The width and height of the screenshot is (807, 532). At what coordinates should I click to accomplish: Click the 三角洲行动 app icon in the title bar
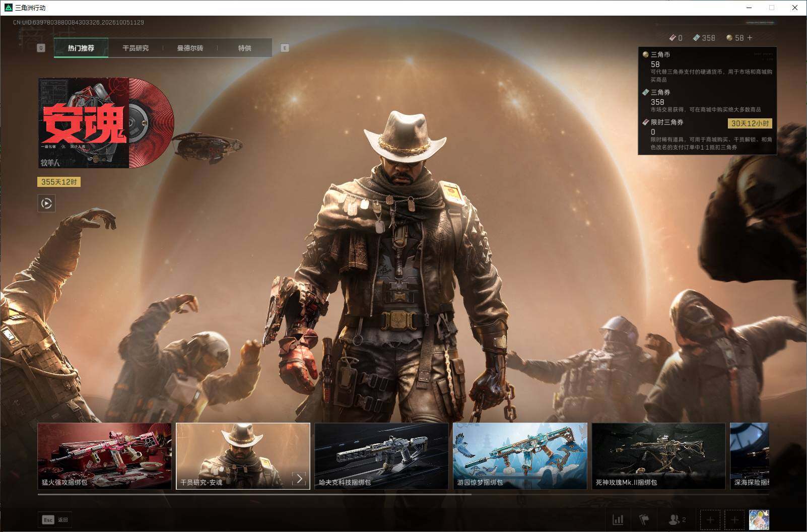coord(8,8)
